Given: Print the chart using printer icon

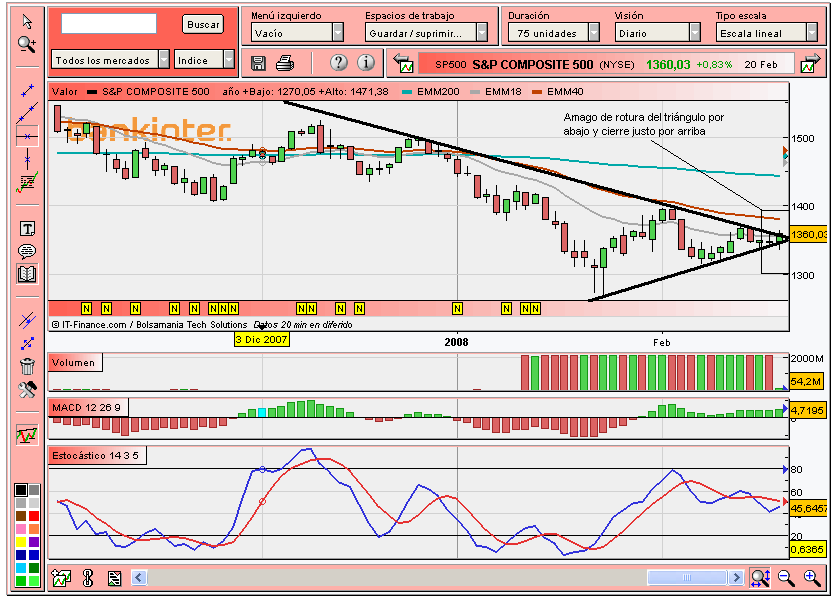Looking at the screenshot, I should [x=286, y=62].
